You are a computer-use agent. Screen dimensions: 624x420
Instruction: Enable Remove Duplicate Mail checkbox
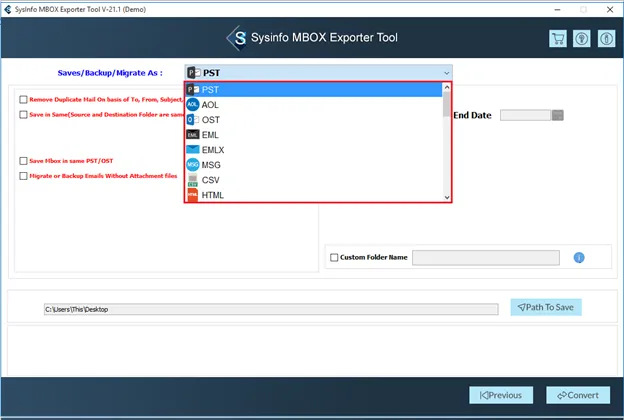(23, 100)
